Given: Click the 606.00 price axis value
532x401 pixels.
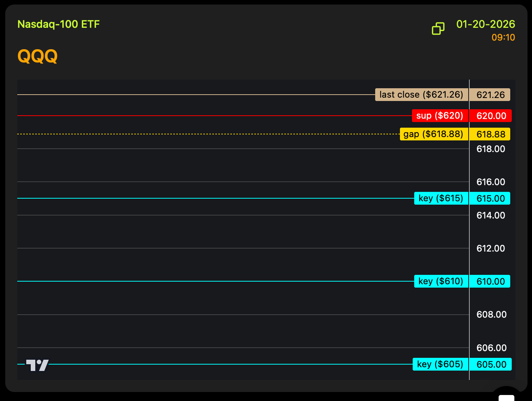Looking at the screenshot, I should coord(491,348).
